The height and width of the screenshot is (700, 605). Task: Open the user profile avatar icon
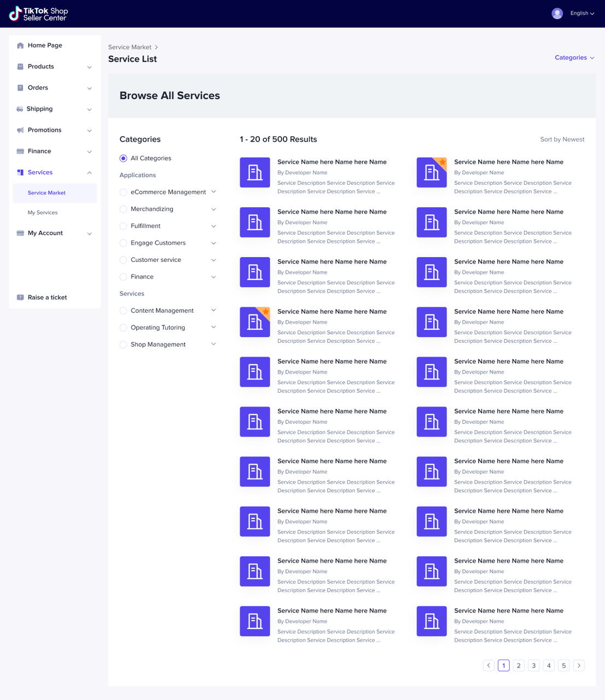click(557, 14)
